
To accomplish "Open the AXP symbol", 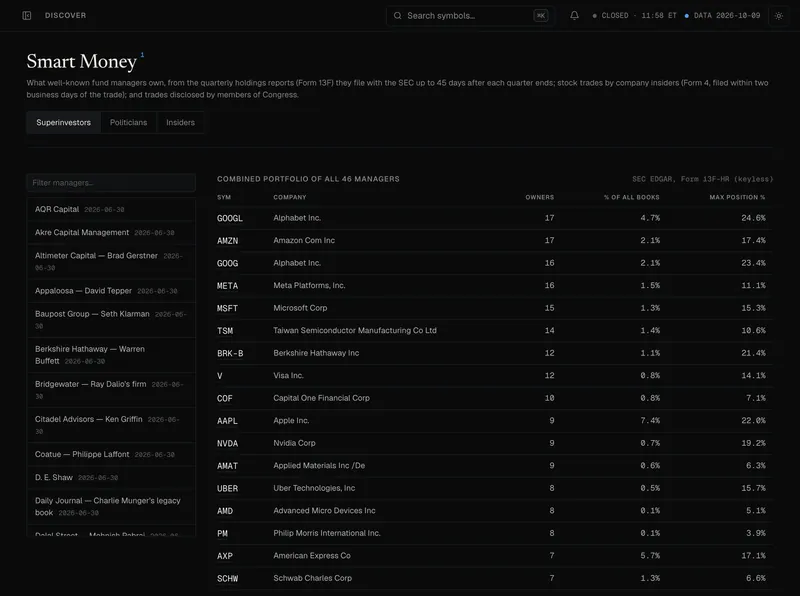I will 225,556.
